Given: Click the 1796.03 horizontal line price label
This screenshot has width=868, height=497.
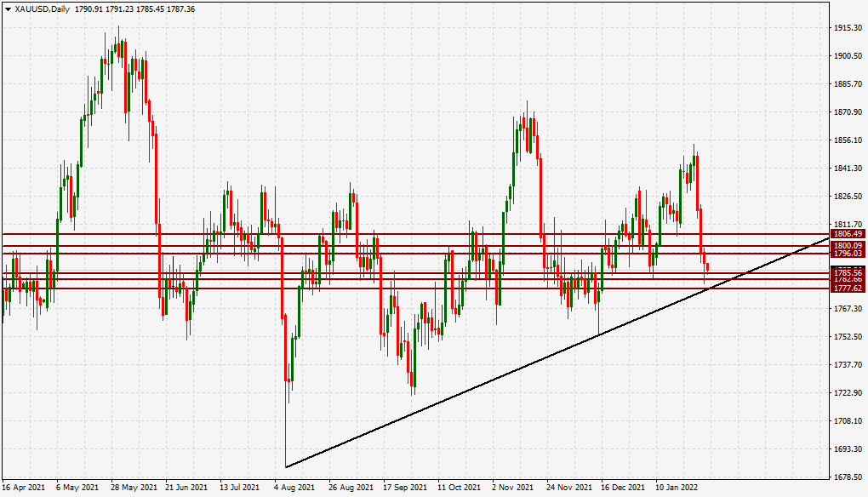Looking at the screenshot, I should tap(848, 254).
